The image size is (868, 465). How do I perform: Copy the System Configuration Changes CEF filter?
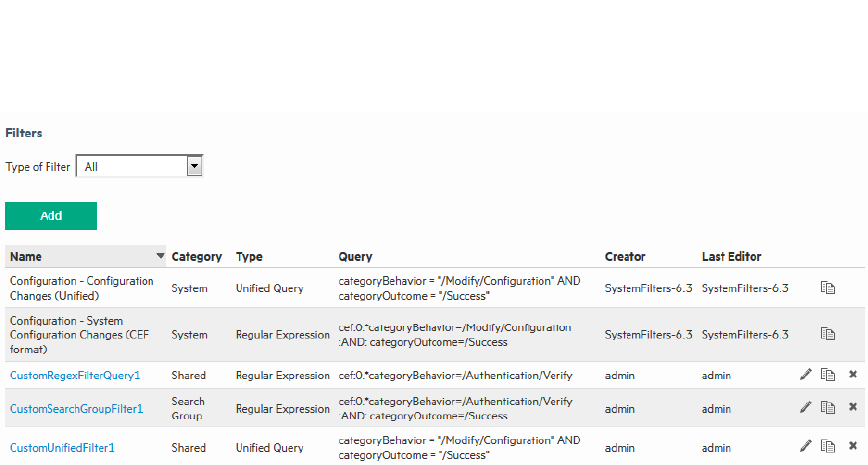click(x=828, y=334)
